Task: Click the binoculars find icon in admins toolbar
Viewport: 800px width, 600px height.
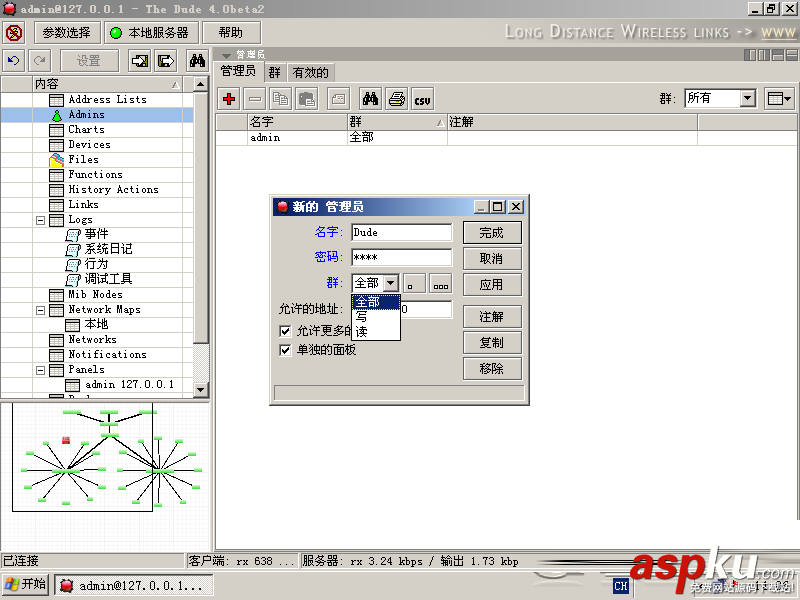Action: point(370,99)
